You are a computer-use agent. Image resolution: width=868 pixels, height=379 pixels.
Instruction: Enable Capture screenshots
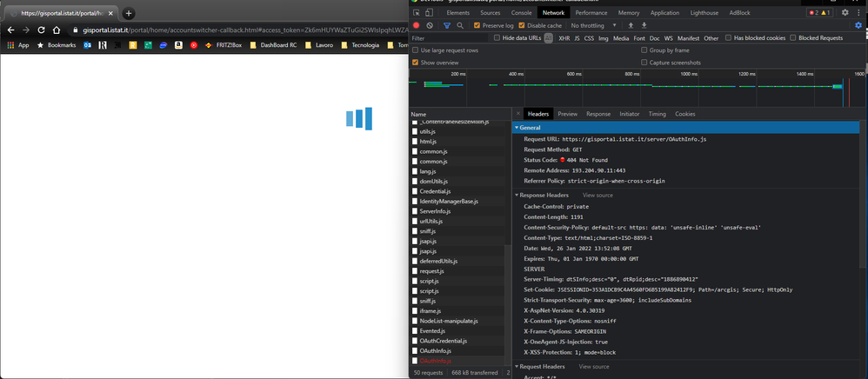click(x=644, y=63)
